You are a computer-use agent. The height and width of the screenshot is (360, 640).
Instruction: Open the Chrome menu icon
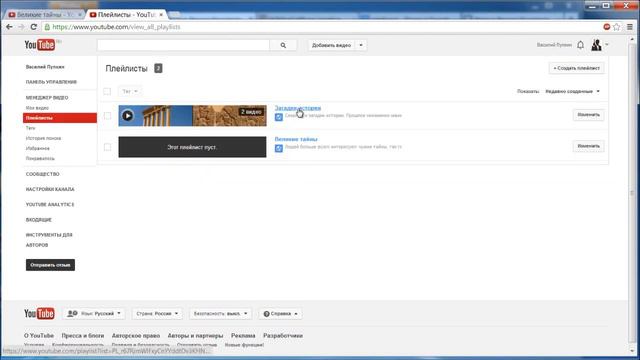630,27
